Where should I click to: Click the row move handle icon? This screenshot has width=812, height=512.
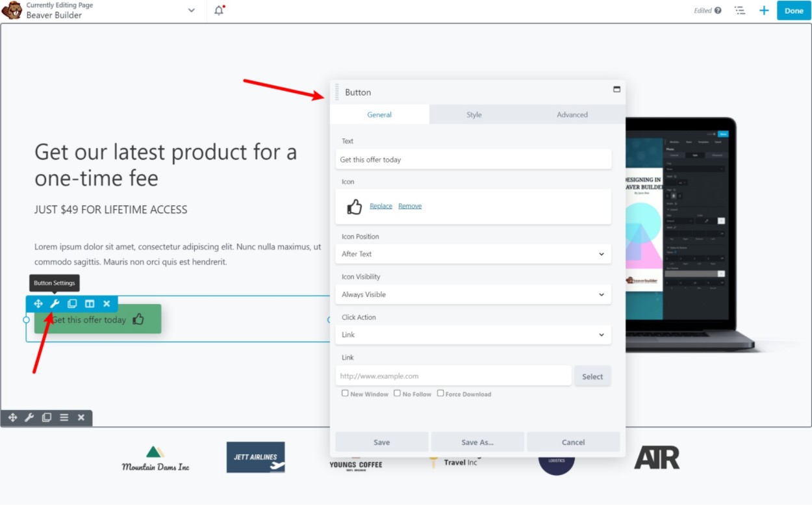tap(12, 418)
